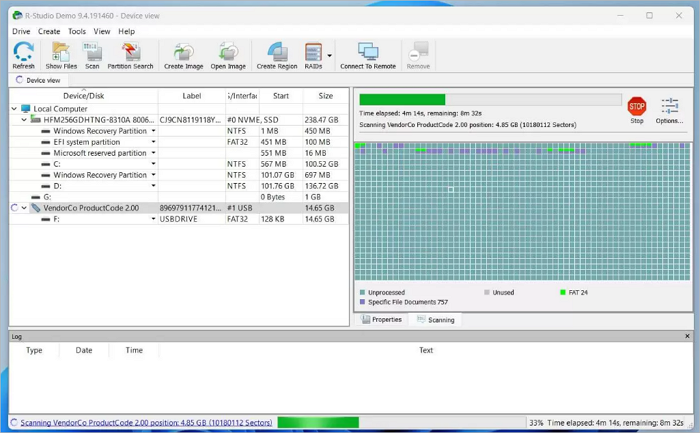Close the Log panel
This screenshot has width=700, height=433.
[687, 336]
